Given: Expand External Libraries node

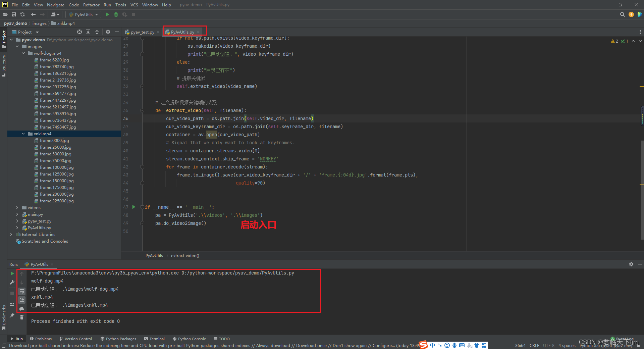Looking at the screenshot, I should click(x=11, y=235).
